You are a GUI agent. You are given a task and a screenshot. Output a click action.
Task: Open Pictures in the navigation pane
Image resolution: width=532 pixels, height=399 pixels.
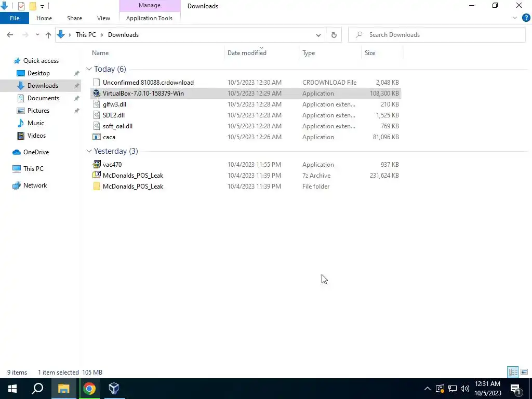pos(38,111)
